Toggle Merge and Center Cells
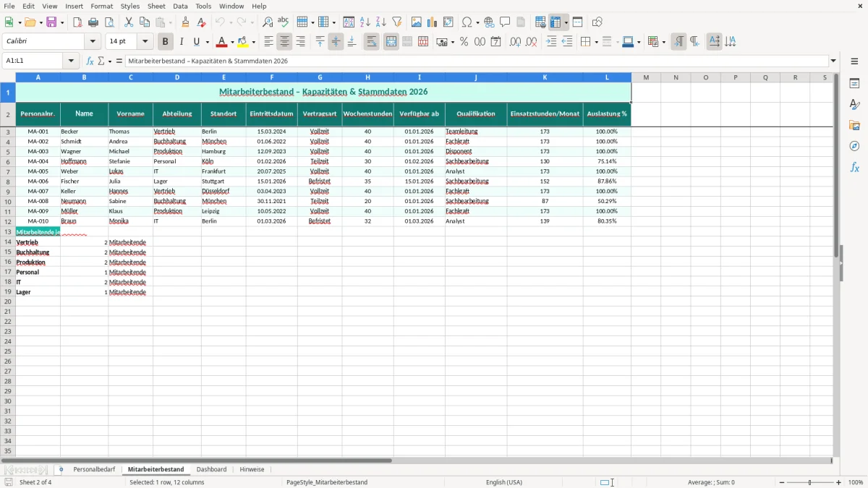Screen dimensions: 868x488 [x=391, y=42]
